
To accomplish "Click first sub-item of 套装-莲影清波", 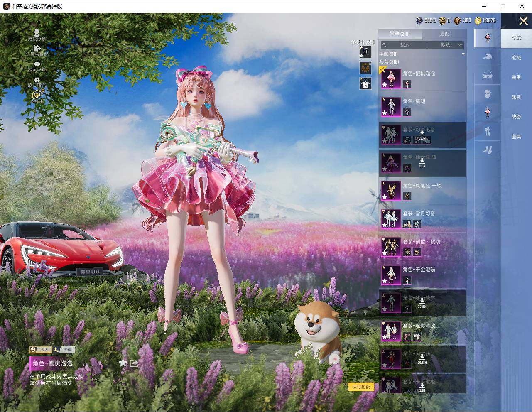I will [x=407, y=336].
